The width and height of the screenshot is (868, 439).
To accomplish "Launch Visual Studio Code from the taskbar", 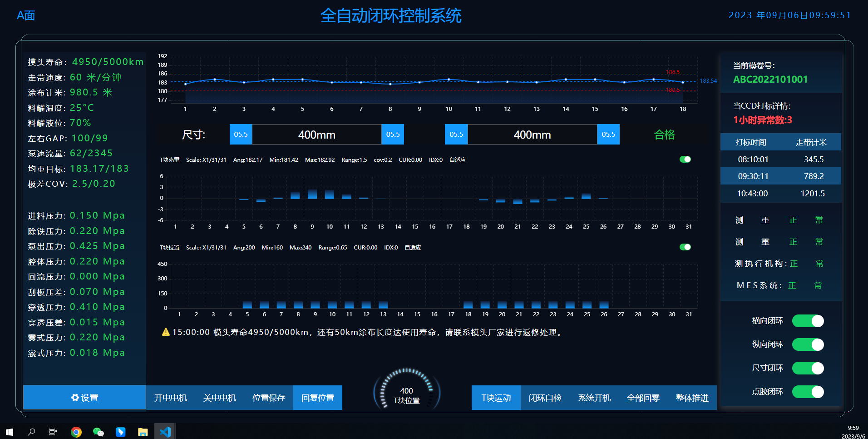I will pos(165,431).
